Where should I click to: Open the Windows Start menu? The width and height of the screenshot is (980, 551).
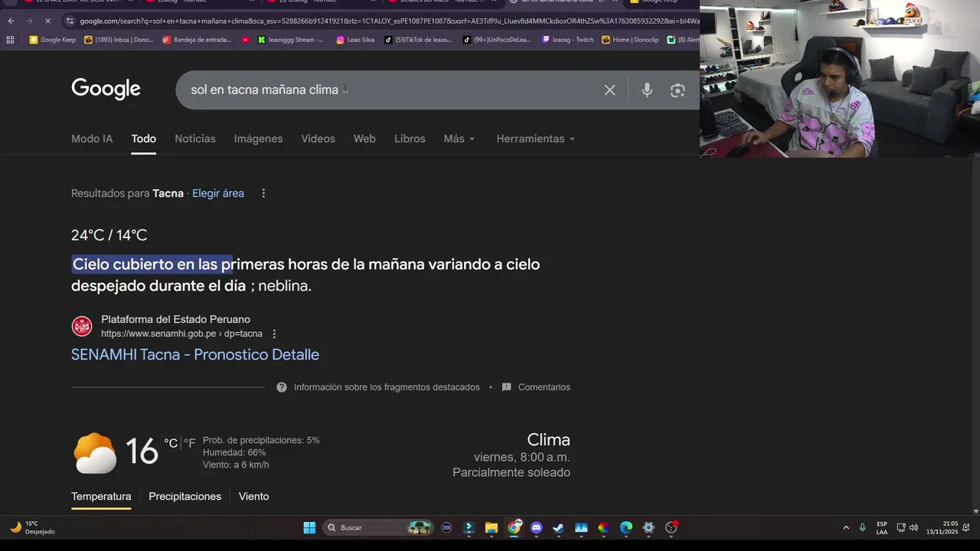coord(309,527)
